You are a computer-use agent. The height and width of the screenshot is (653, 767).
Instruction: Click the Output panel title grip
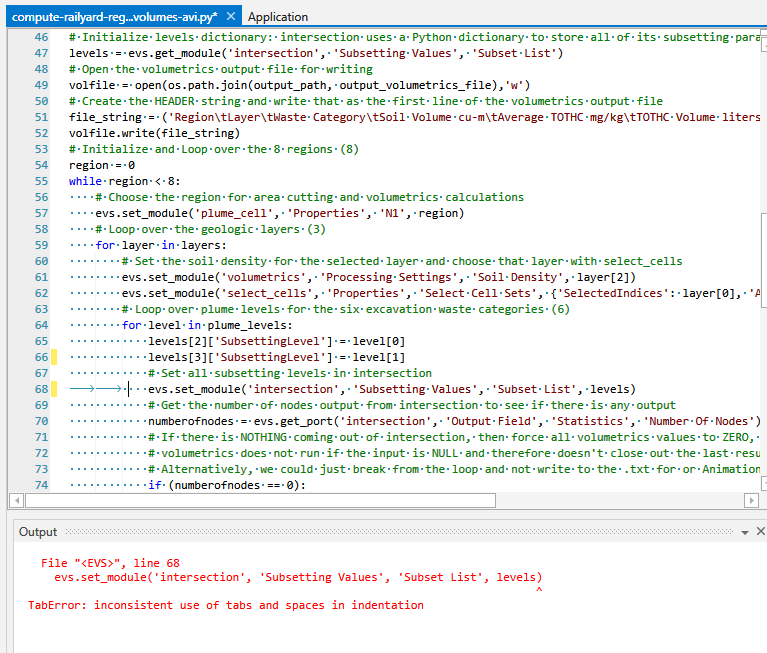(400, 532)
